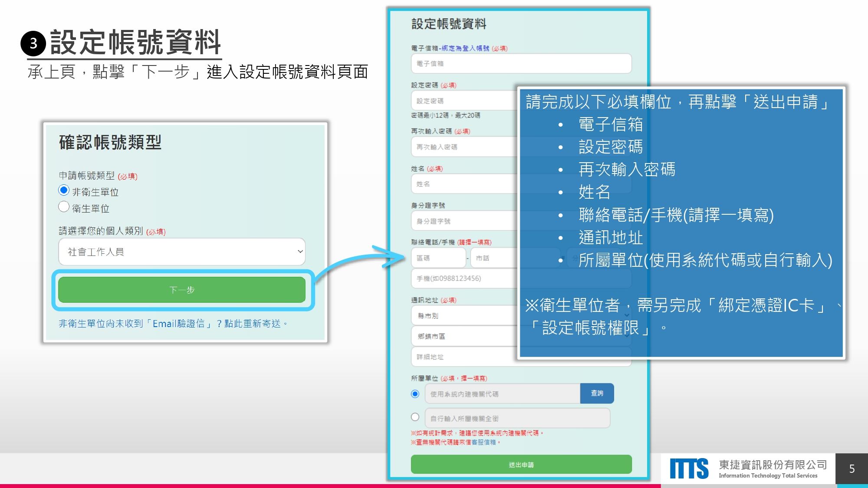Click the blue 查詢 button
This screenshot has width=868, height=488.
(x=597, y=393)
